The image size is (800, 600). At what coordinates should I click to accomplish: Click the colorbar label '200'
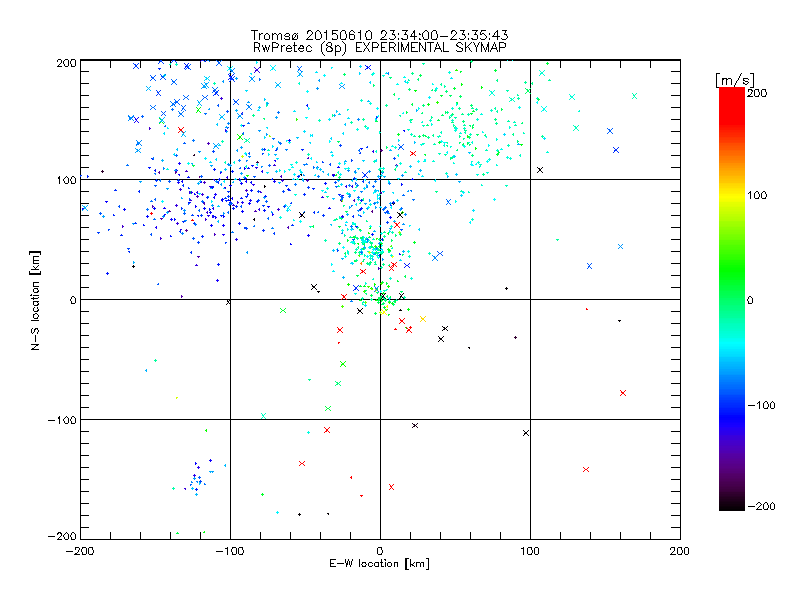point(757,93)
